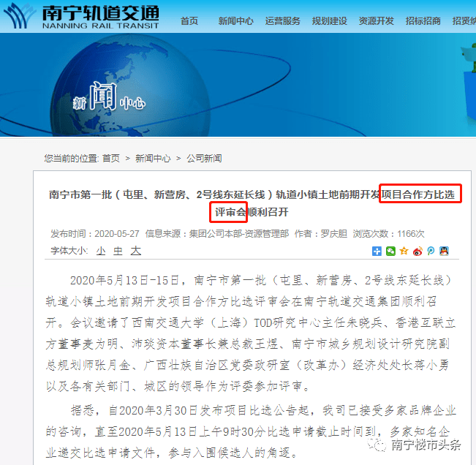Share article via the WeChat icon
The image size is (476, 465).
tap(390, 252)
